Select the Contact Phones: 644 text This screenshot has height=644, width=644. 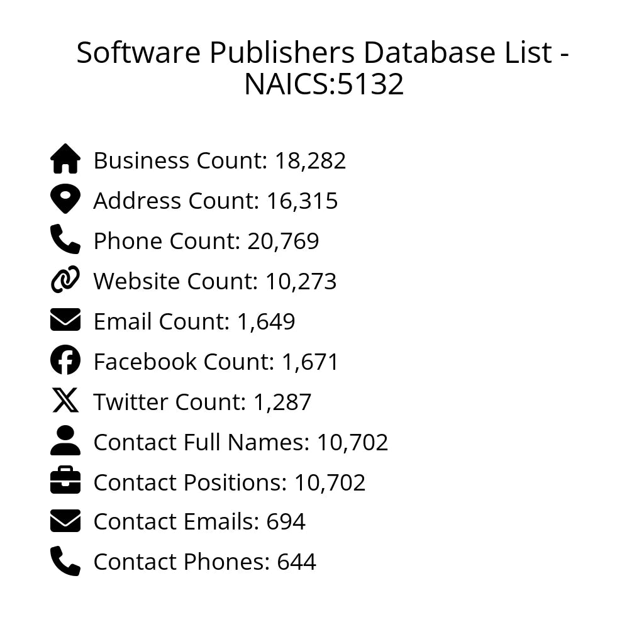[204, 562]
